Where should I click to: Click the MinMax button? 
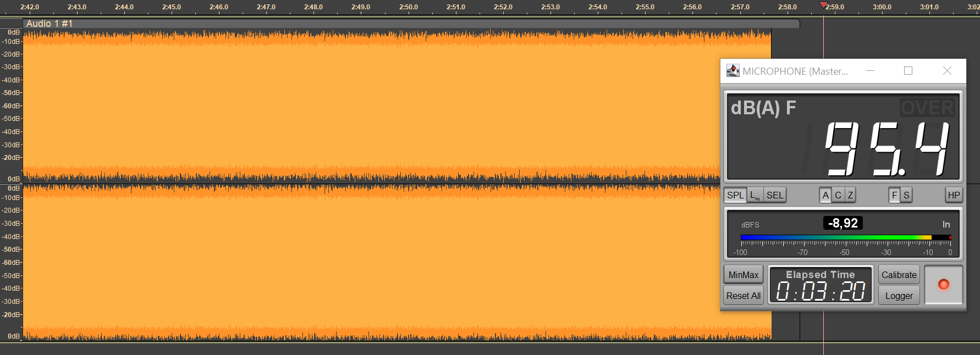744,275
